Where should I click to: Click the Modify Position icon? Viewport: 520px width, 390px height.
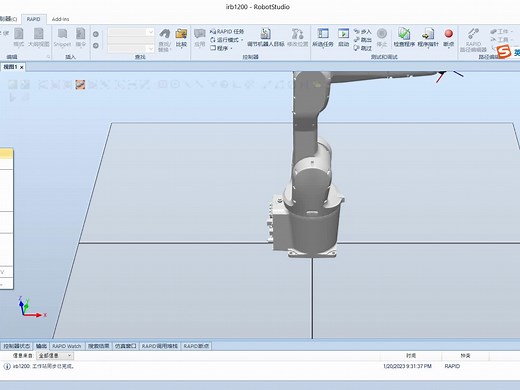[x=298, y=37]
